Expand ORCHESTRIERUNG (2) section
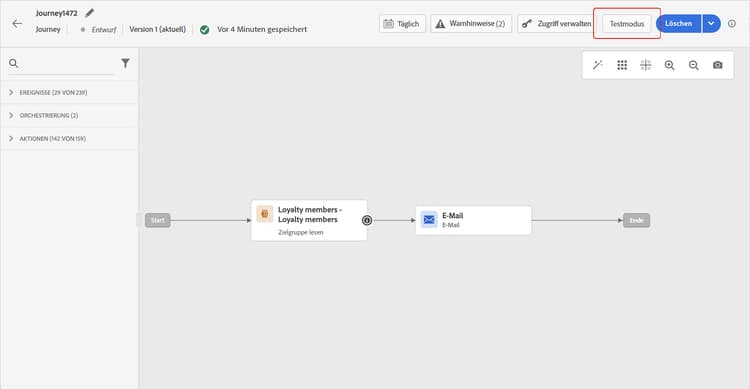The width and height of the screenshot is (750, 389). 69,115
